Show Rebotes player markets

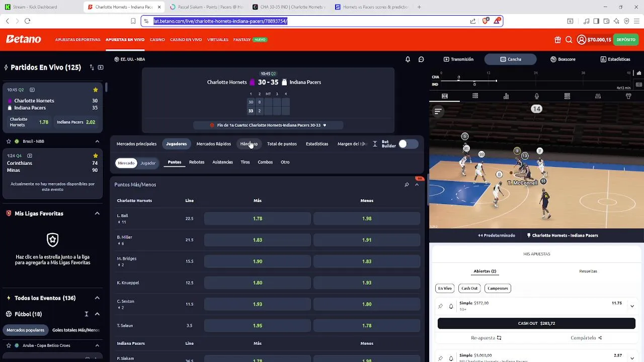pos(197,162)
